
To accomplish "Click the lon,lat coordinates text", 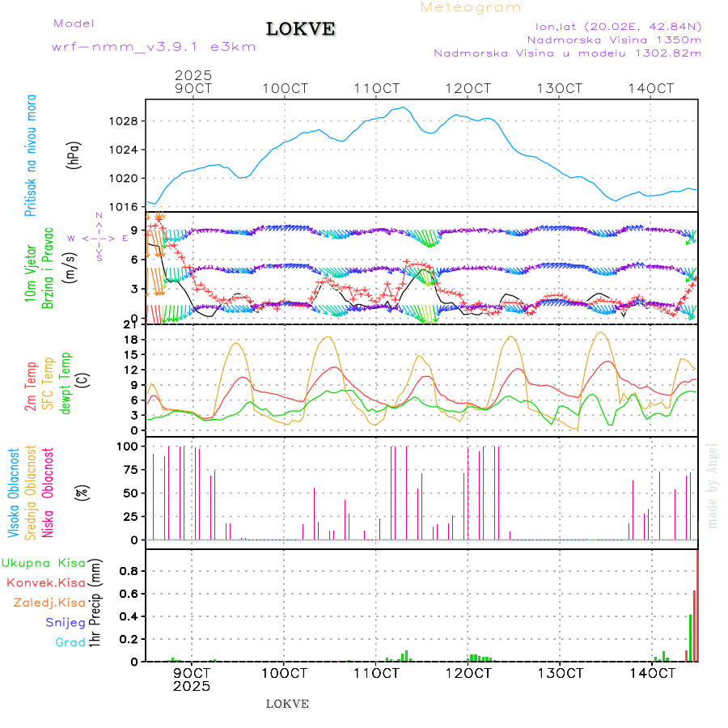I will coord(618,26).
